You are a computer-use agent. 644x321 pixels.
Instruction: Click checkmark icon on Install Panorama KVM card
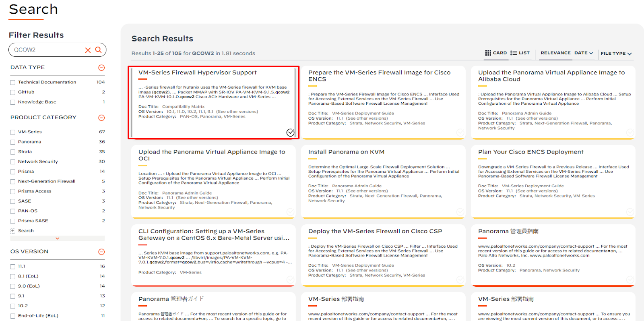click(460, 212)
